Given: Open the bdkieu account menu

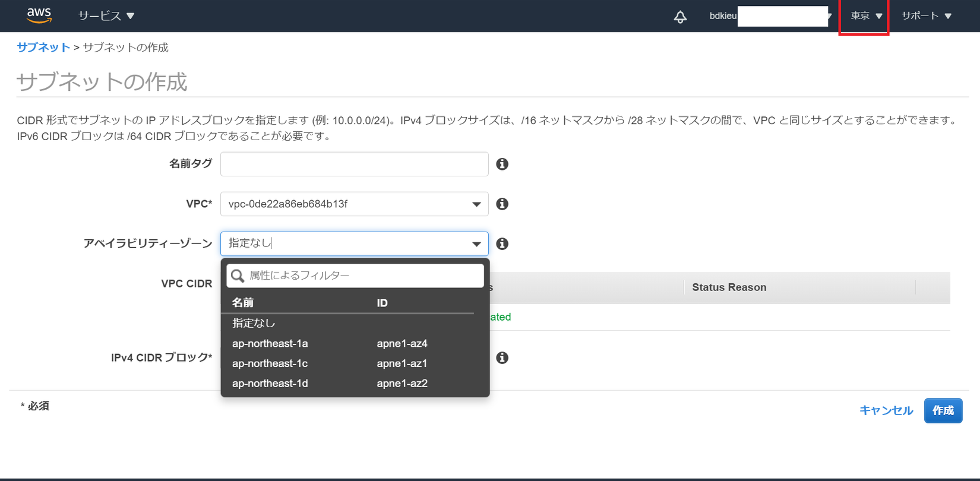Looking at the screenshot, I should pyautogui.click(x=770, y=16).
